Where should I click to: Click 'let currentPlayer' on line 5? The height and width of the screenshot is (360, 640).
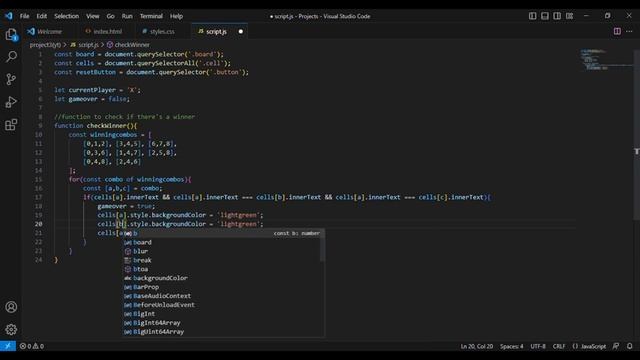point(85,90)
